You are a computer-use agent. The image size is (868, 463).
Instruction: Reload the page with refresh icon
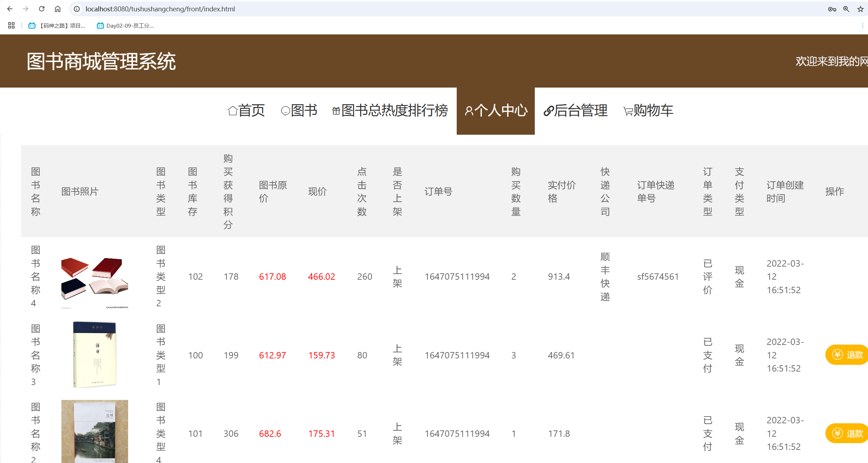(42, 9)
